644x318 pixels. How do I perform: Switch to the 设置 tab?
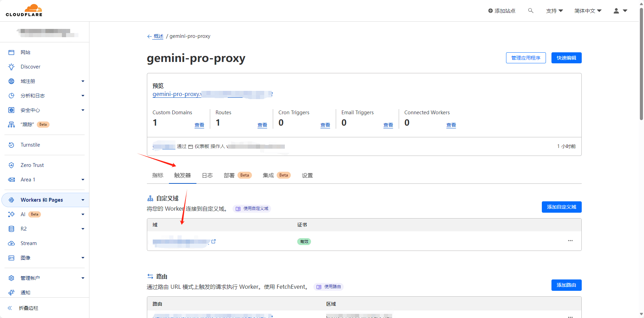(x=308, y=176)
